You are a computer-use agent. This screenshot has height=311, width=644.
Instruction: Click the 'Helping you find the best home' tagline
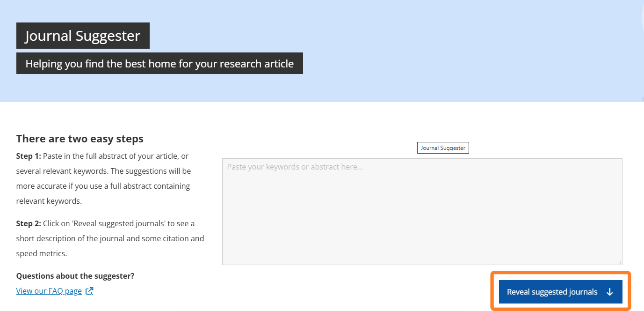159,63
